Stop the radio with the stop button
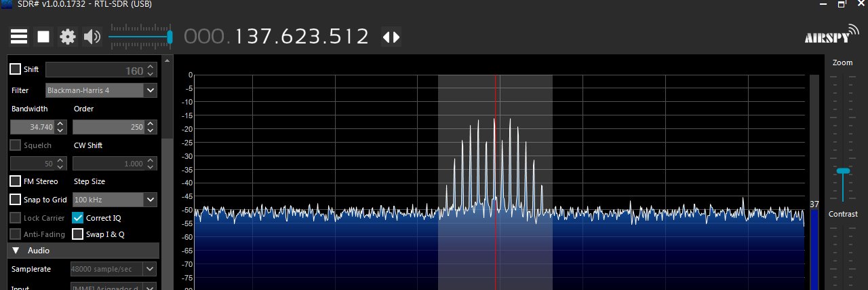Viewport: 868px width, 290px height. pyautogui.click(x=43, y=37)
